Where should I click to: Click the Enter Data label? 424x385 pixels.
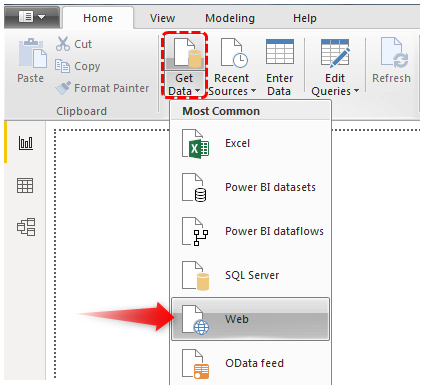tap(279, 84)
